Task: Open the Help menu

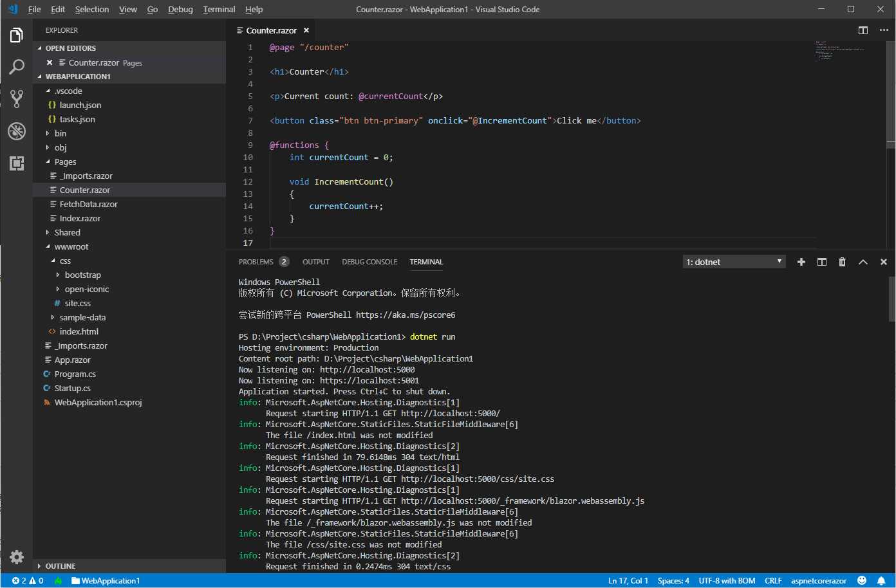Action: tap(254, 9)
